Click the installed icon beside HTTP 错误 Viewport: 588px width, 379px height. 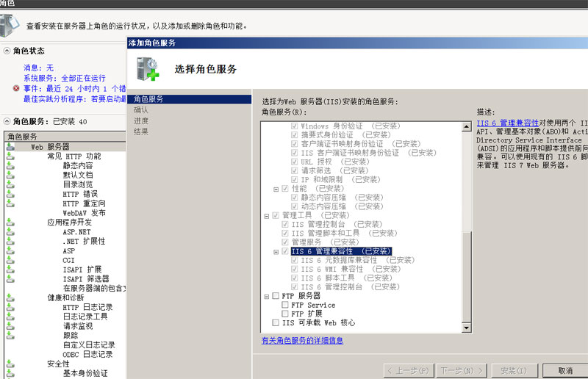point(10,194)
